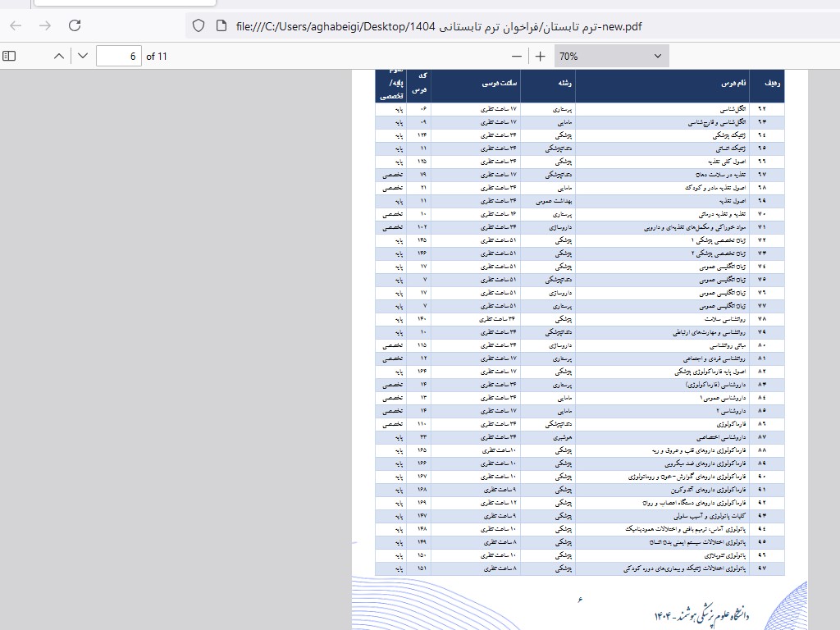Viewport: 840px width, 630px height.
Task: Zoom out using the minus button
Action: point(517,57)
